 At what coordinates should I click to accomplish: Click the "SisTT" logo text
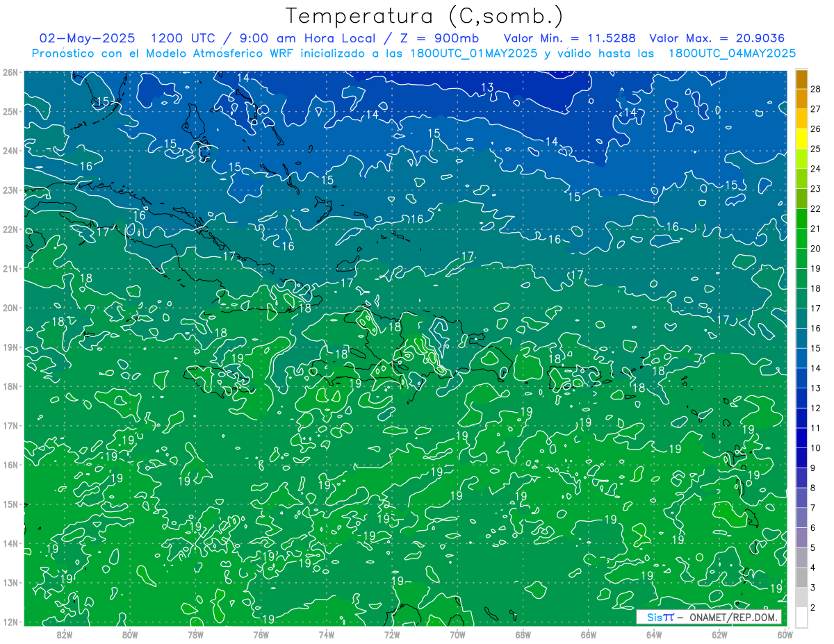point(660,618)
